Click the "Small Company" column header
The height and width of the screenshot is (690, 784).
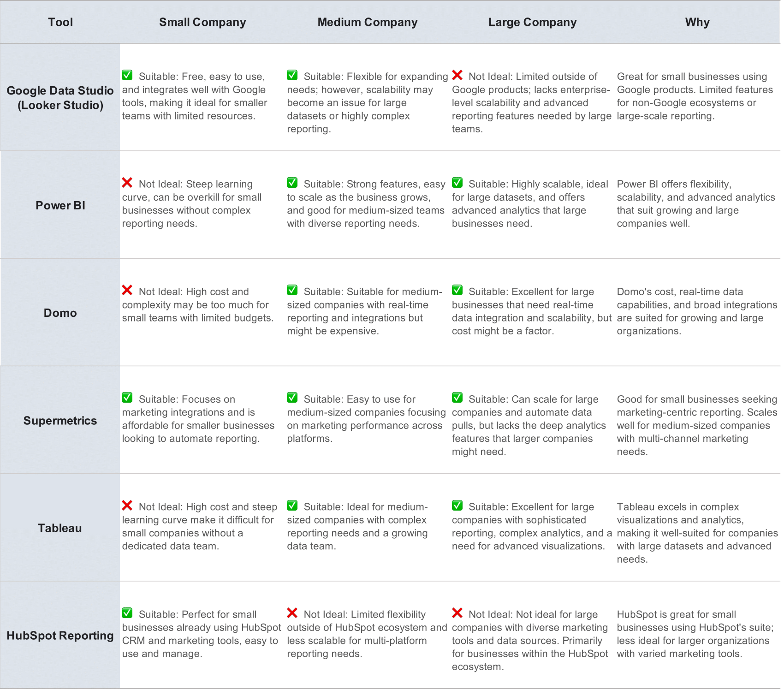click(x=202, y=22)
